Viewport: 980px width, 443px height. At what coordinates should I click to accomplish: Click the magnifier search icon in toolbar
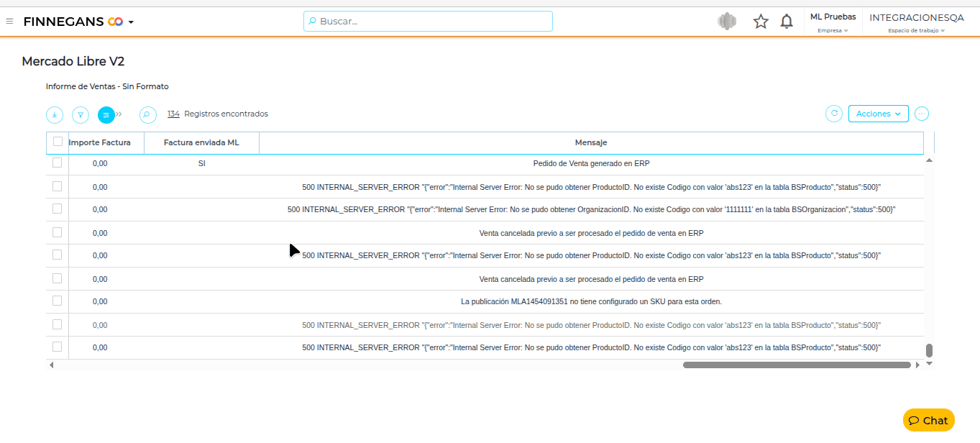pyautogui.click(x=147, y=114)
